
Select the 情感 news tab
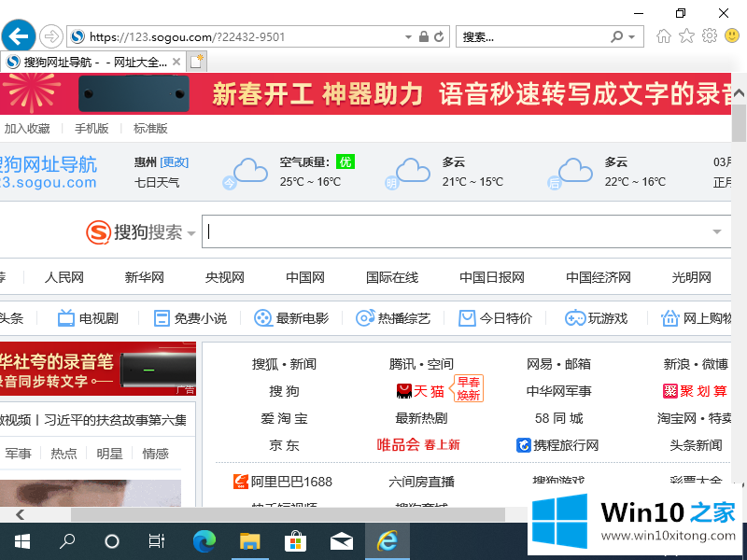tap(155, 454)
